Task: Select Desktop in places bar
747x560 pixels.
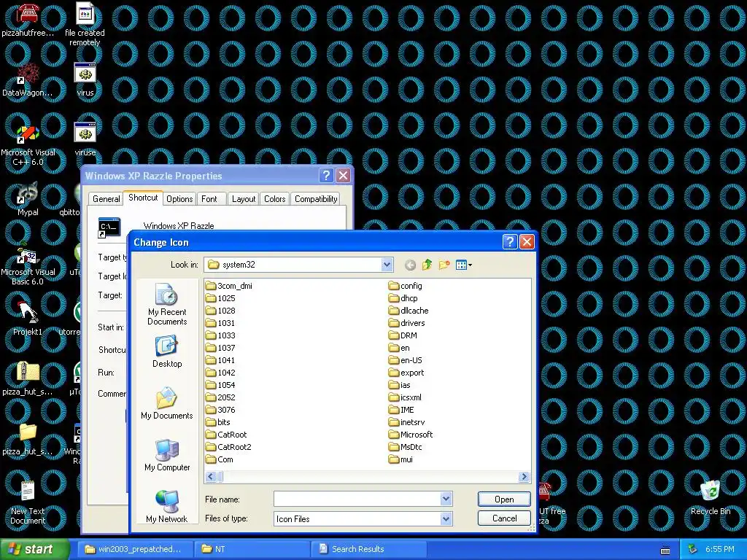Action: coord(167,351)
